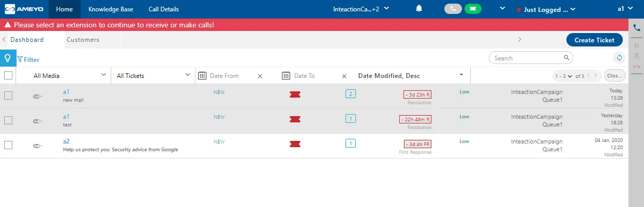Click 'Help us protect you' ticket subject
Image resolution: width=644 pixels, height=207 pixels.
[121, 150]
